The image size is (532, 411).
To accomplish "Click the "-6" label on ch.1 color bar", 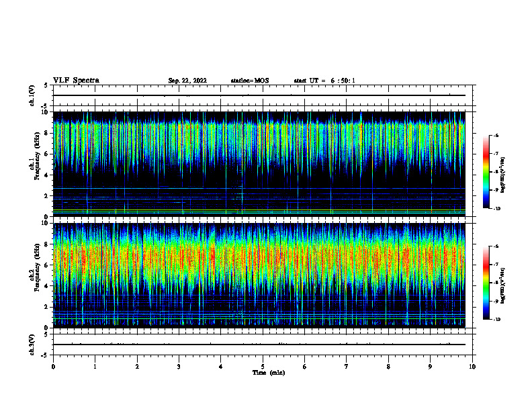I will [x=496, y=135].
